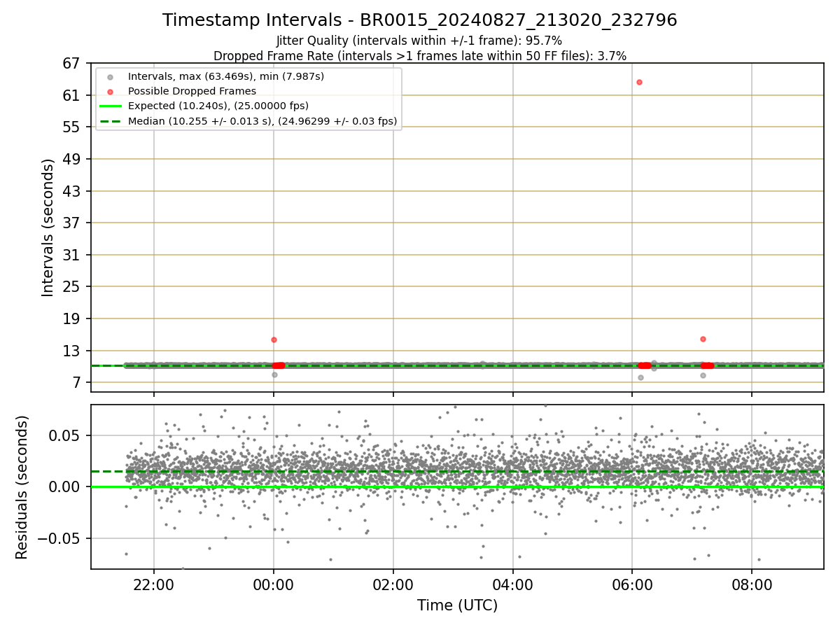
Task: Click the y-axis tick label '55'
Action: click(73, 127)
